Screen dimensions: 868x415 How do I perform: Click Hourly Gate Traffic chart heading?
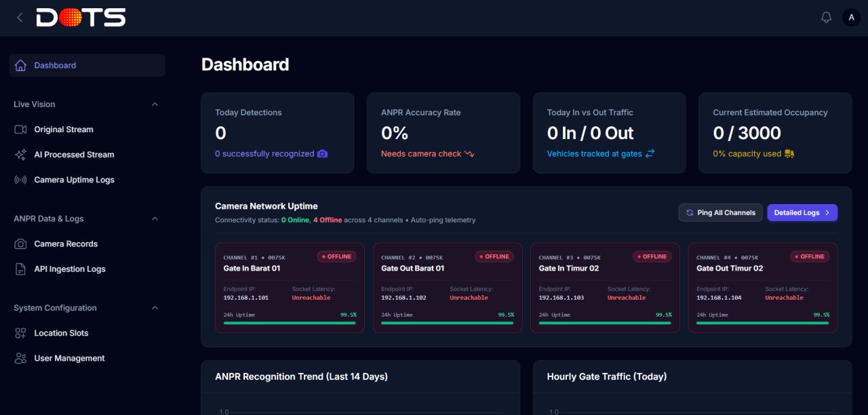pyautogui.click(x=607, y=376)
